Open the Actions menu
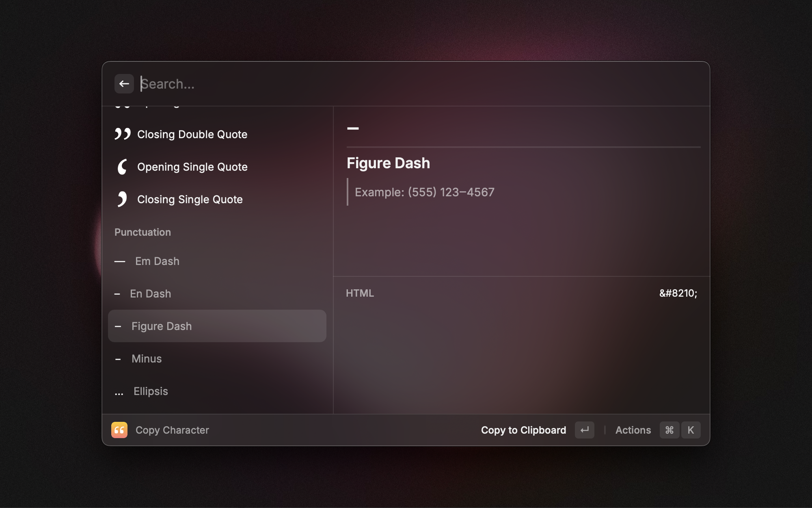812x508 pixels. point(633,430)
